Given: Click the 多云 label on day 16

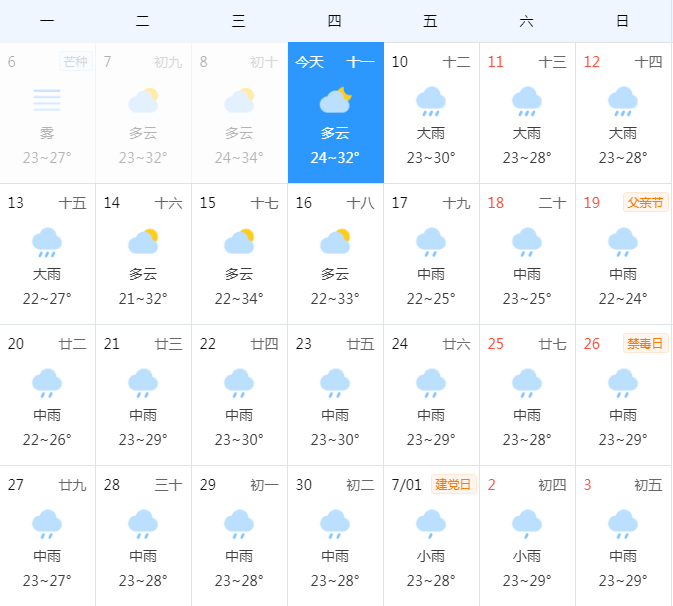Looking at the screenshot, I should point(336,274).
